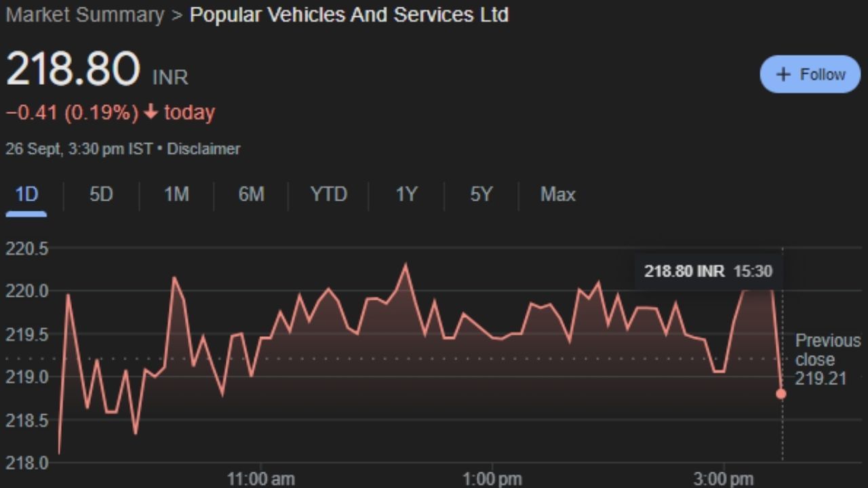Click the 220.5 y-axis label
The width and height of the screenshot is (868, 488).
27,249
